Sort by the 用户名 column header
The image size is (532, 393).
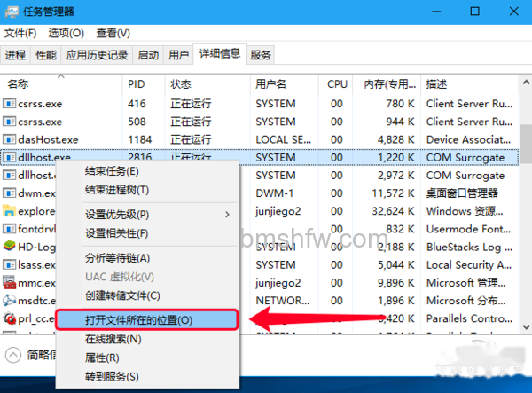click(285, 83)
